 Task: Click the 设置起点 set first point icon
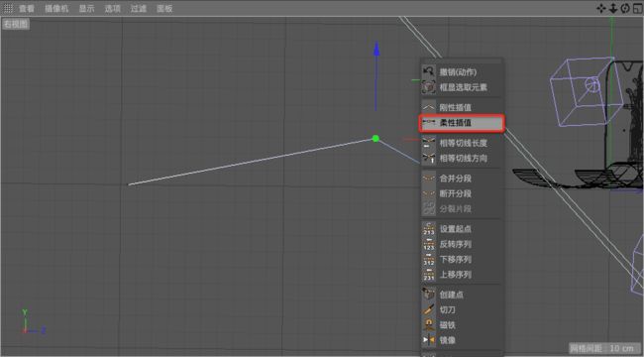[x=429, y=229]
